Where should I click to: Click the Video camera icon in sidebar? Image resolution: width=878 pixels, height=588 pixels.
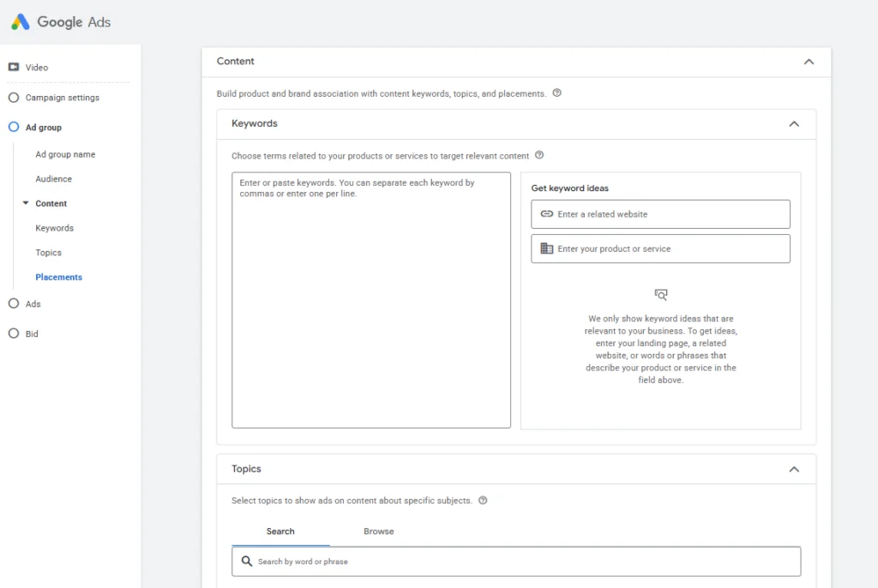pyautogui.click(x=14, y=67)
